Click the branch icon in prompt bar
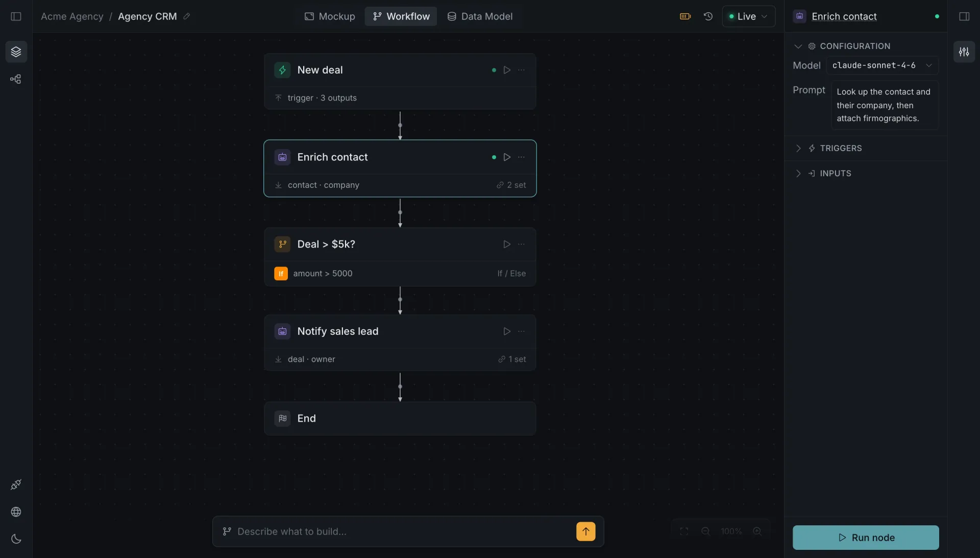This screenshot has height=558, width=980. pos(227,531)
